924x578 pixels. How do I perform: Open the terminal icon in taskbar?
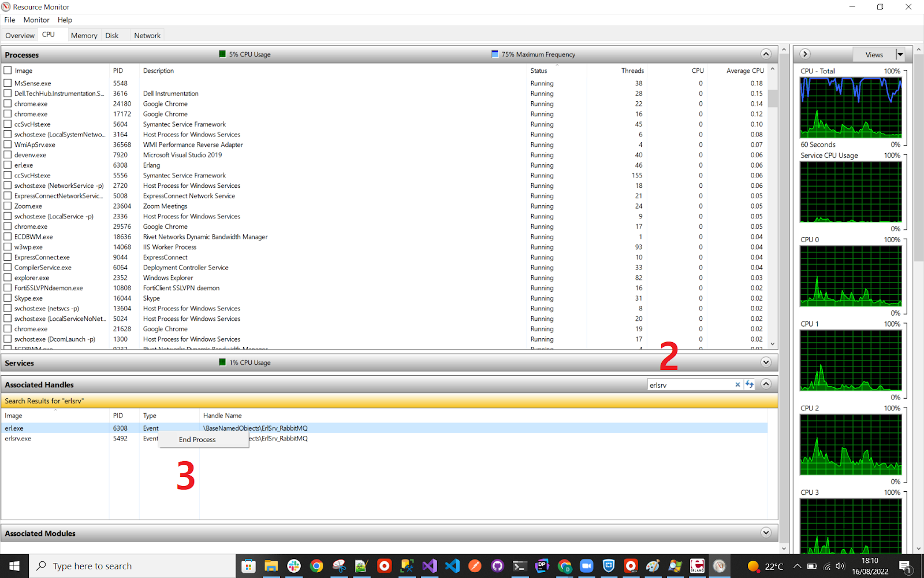click(520, 566)
